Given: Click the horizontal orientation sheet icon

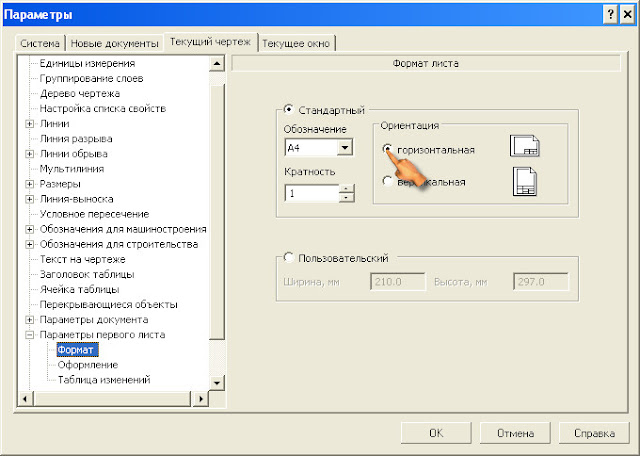Looking at the screenshot, I should click(x=525, y=146).
